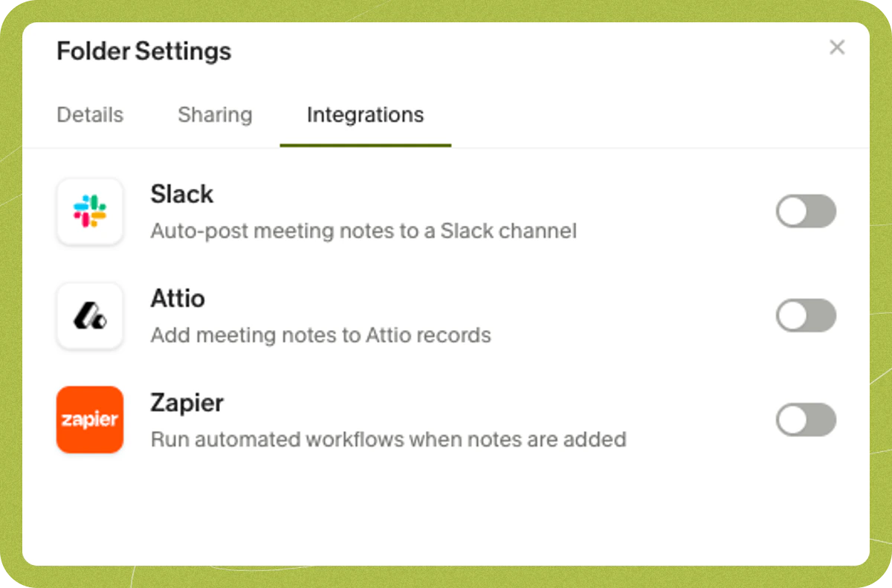Click the Zapier integration name
Viewport: 892px width, 588px height.
(187, 402)
